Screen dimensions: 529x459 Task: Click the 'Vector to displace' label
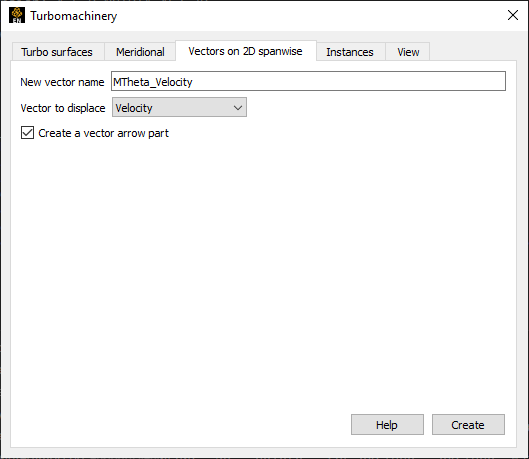[63, 108]
